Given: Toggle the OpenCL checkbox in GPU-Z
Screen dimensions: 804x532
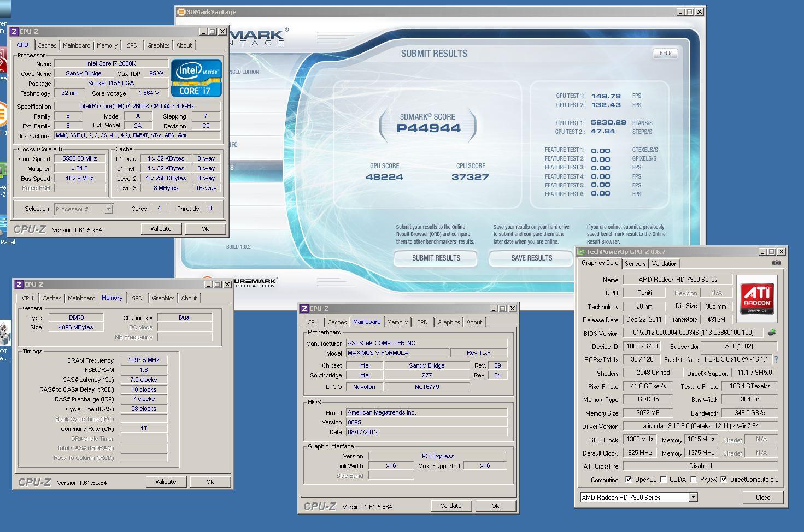Looking at the screenshot, I should [629, 480].
